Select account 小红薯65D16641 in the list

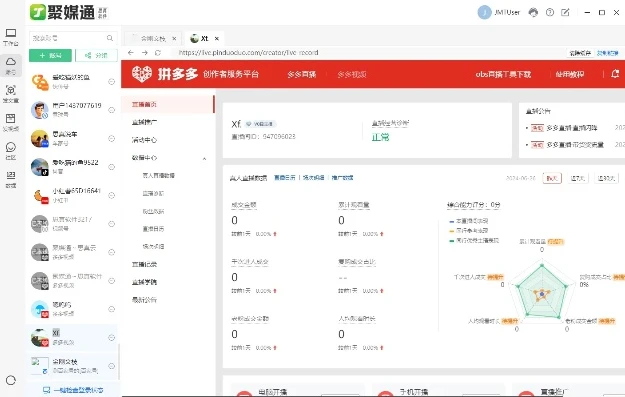point(73,195)
